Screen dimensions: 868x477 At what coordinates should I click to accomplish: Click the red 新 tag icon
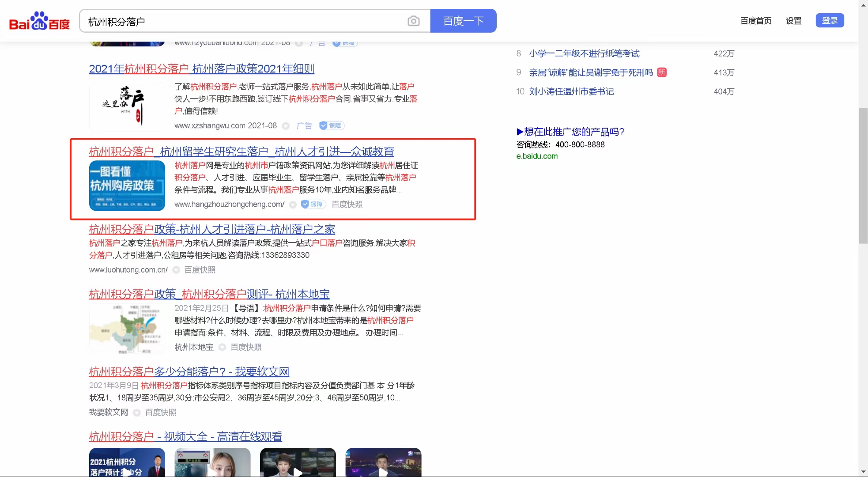pos(662,72)
